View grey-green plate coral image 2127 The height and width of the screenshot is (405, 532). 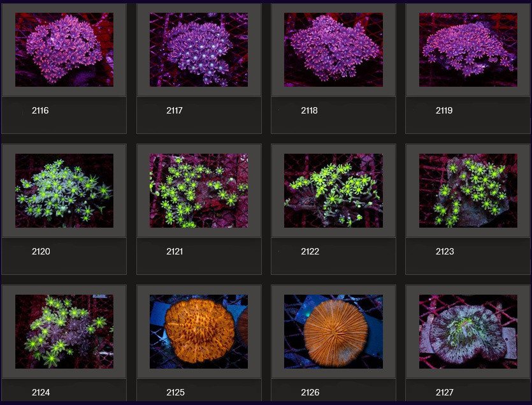click(x=468, y=332)
